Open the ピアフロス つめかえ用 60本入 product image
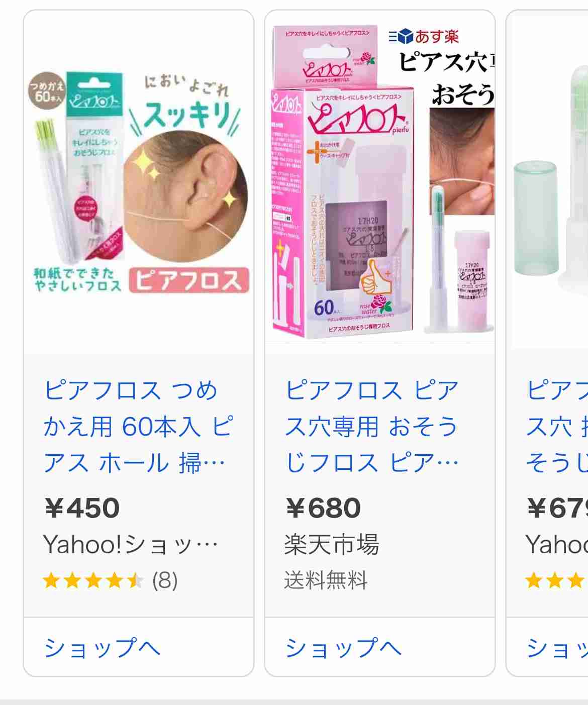Viewport: 588px width, 705px height. pos(139,182)
